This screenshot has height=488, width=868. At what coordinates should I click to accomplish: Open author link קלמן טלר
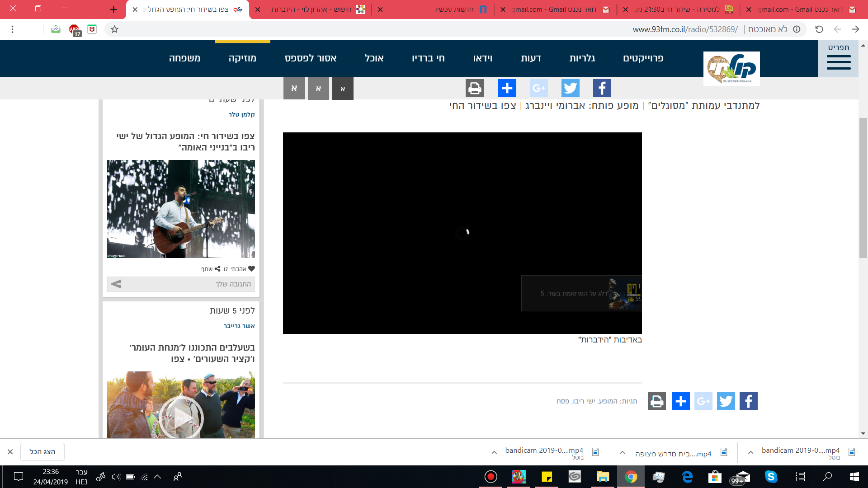(241, 115)
